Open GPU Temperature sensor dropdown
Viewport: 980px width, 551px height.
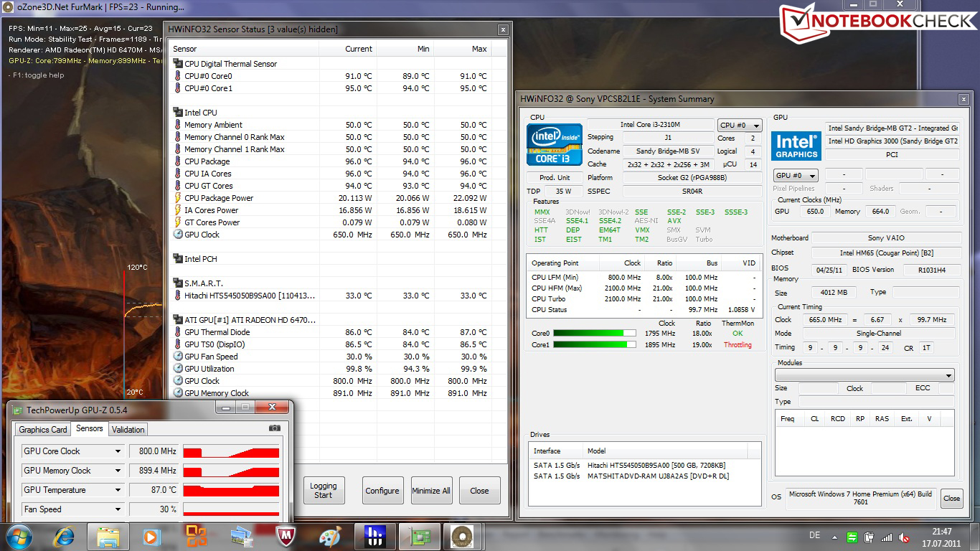pyautogui.click(x=118, y=490)
